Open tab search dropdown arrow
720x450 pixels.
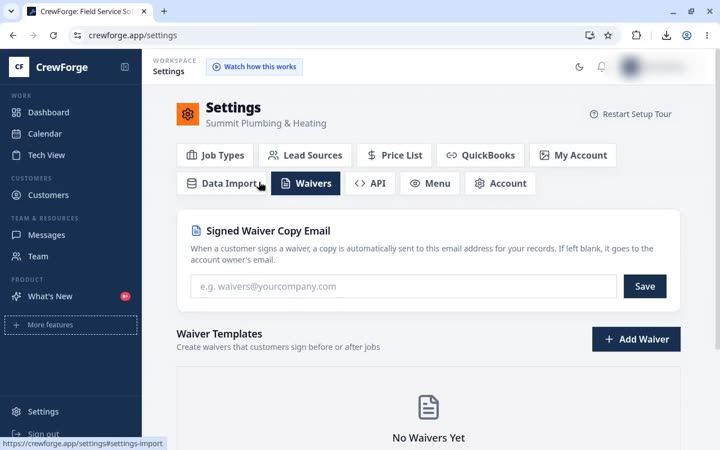pyautogui.click(x=11, y=11)
